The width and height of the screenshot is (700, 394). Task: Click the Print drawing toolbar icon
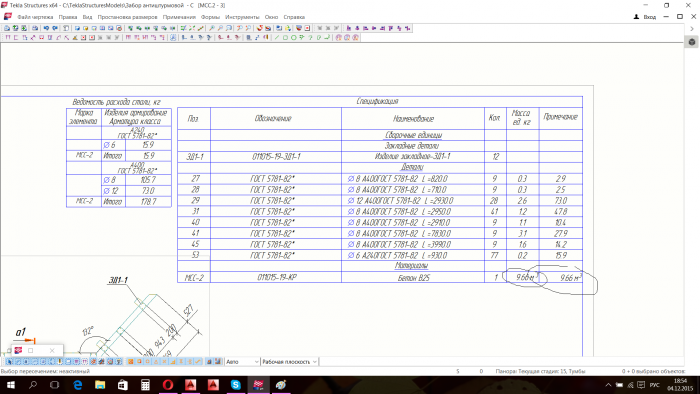point(35,28)
